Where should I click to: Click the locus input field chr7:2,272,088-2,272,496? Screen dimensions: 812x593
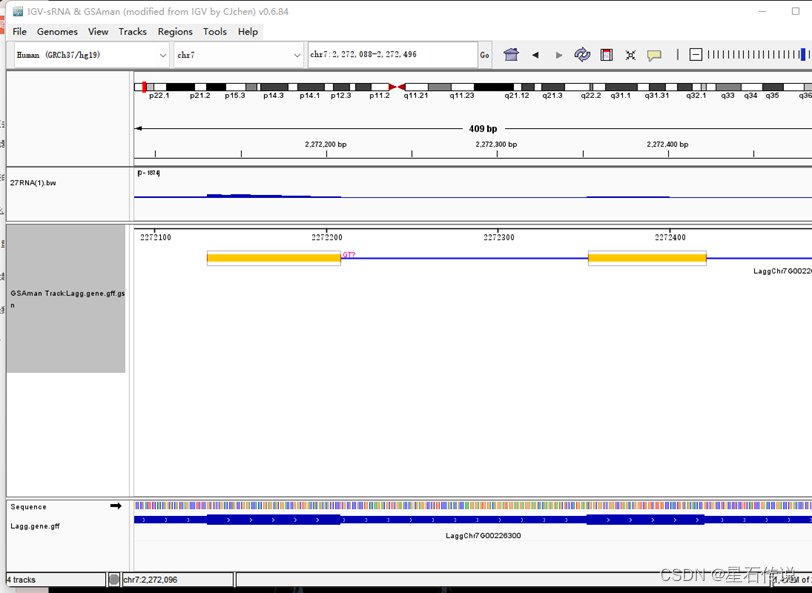393,54
